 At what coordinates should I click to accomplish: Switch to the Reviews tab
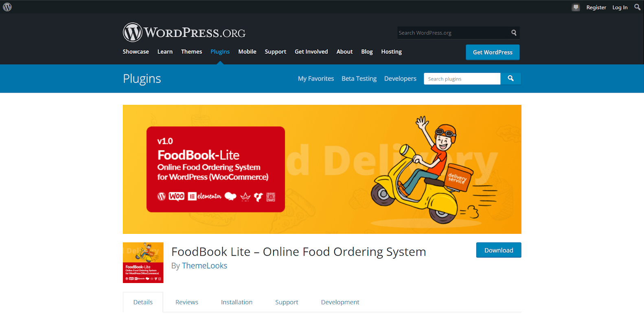(187, 302)
